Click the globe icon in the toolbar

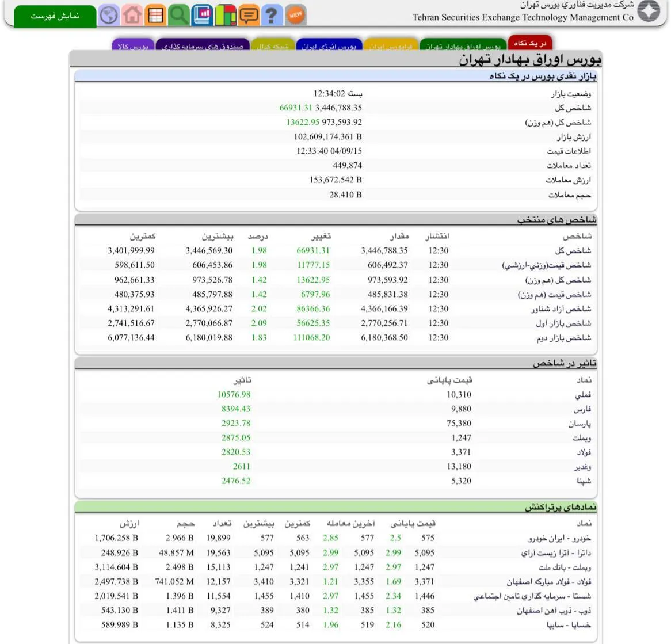pyautogui.click(x=109, y=16)
